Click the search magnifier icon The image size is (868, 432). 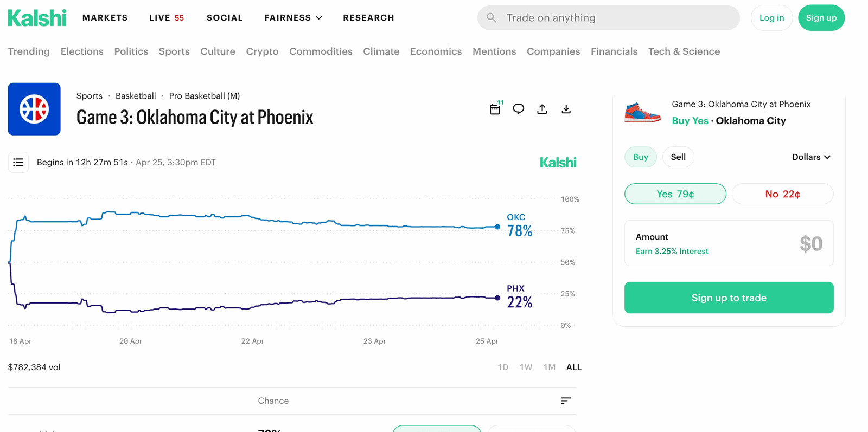491,17
